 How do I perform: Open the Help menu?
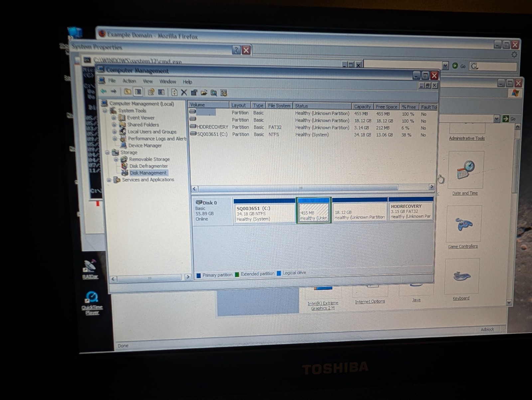[x=187, y=82]
